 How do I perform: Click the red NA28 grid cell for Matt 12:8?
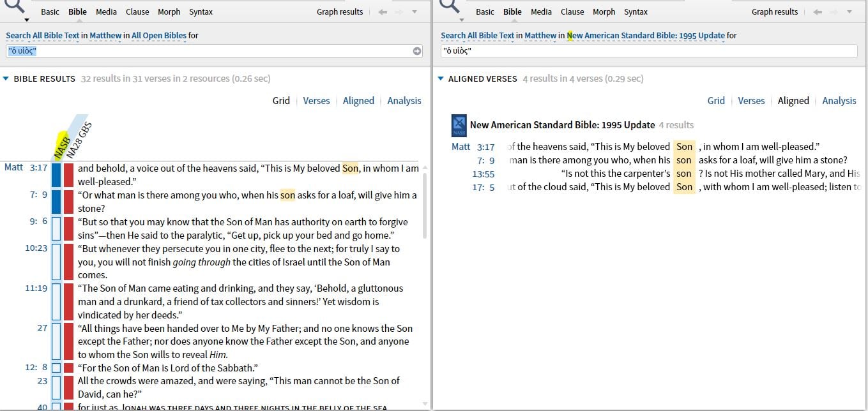pyautogui.click(x=69, y=368)
